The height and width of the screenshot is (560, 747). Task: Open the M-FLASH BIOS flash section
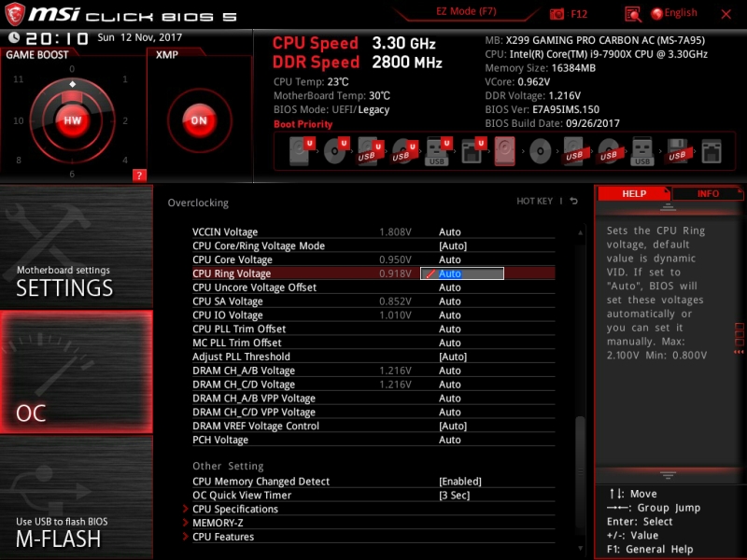[x=77, y=497]
